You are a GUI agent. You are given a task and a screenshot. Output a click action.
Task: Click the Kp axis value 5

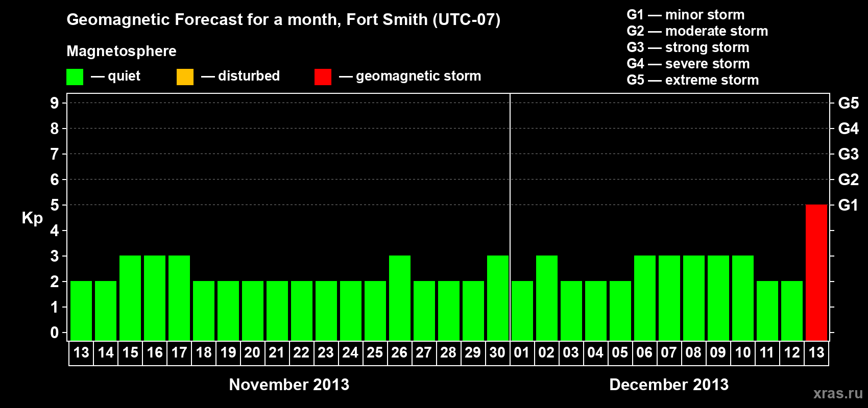pos(55,205)
